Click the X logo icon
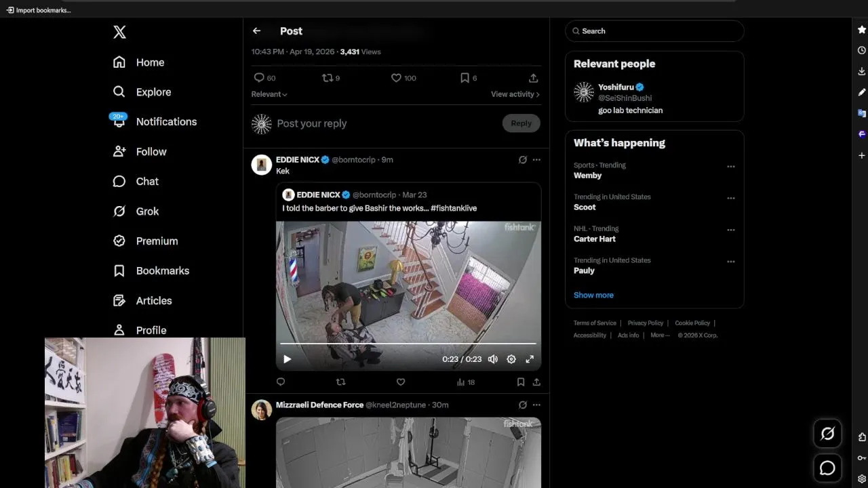 point(119,32)
